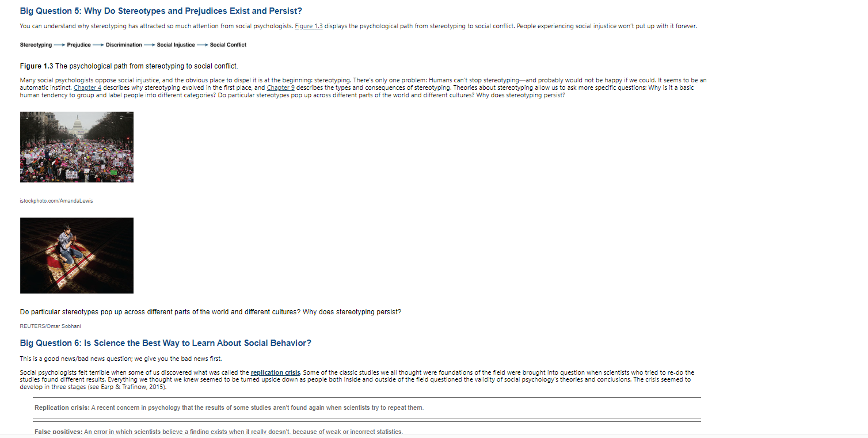Click the Big Question 5 heading

161,11
